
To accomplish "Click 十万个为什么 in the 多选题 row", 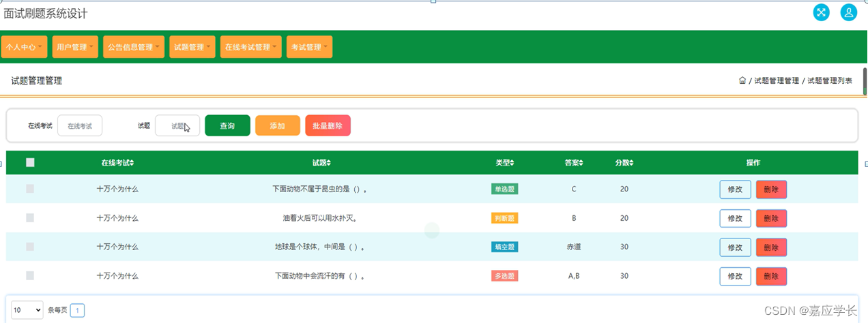I will point(117,276).
